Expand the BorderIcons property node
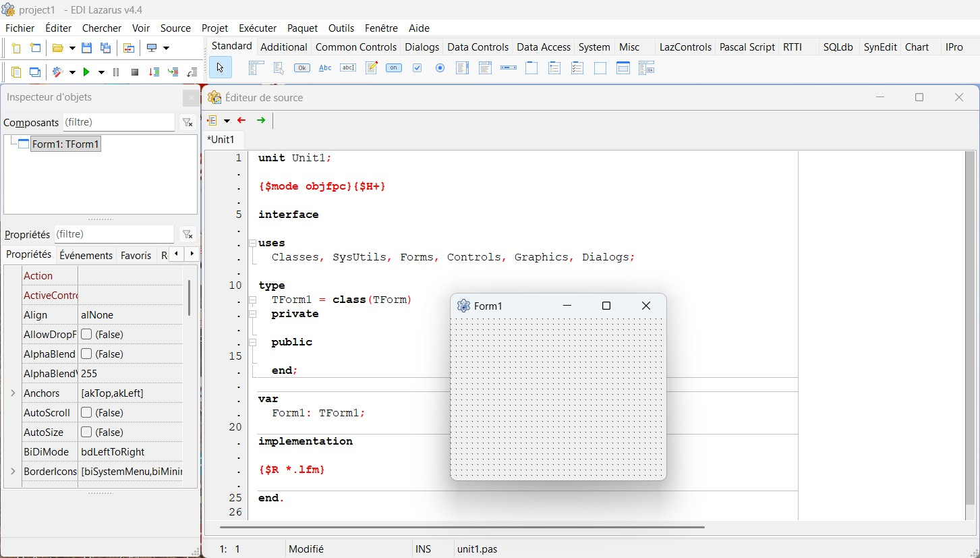Image resolution: width=980 pixels, height=558 pixels. pos(13,472)
